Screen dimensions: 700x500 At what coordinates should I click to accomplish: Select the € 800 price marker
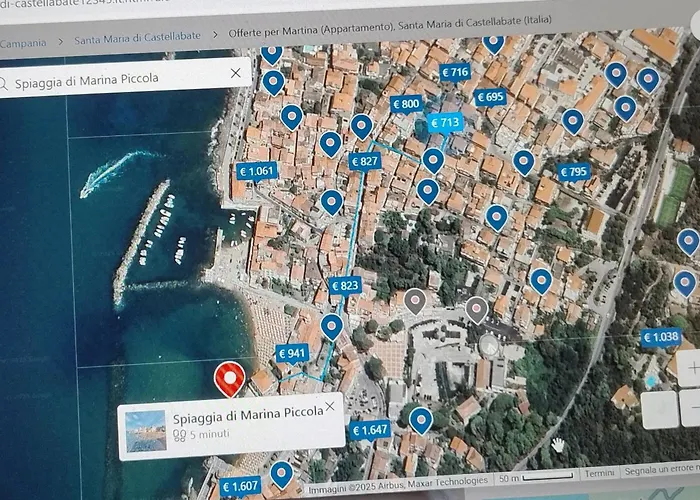point(406,105)
